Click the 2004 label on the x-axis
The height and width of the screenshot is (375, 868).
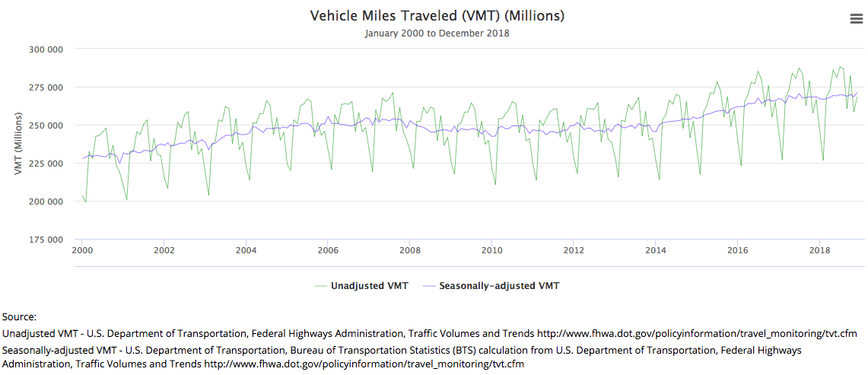point(246,250)
